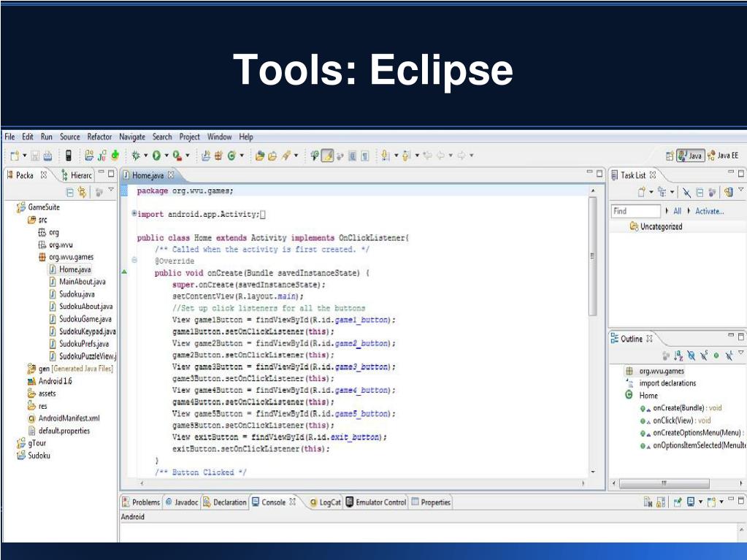
Task: Toggle block selection mode icon
Action: (353, 156)
